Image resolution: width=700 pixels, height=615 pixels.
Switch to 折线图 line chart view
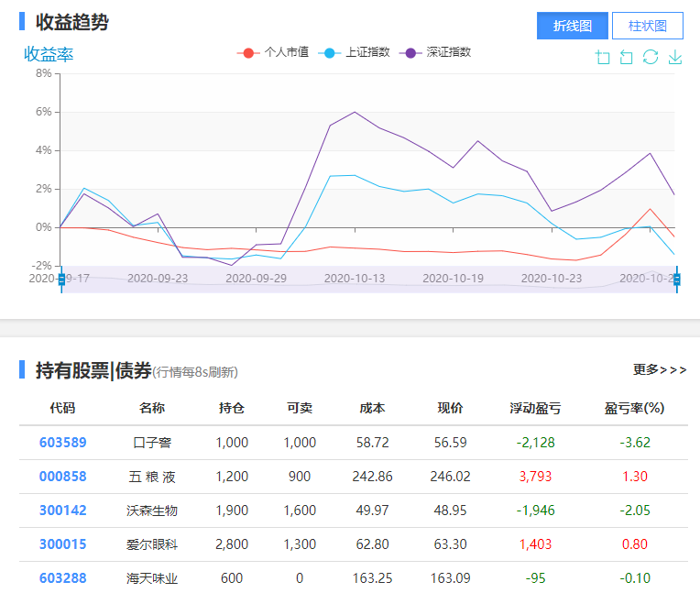click(573, 26)
